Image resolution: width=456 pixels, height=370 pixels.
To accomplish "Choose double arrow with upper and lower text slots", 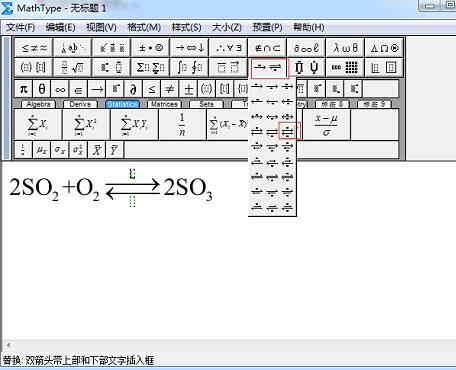I will 288,131.
